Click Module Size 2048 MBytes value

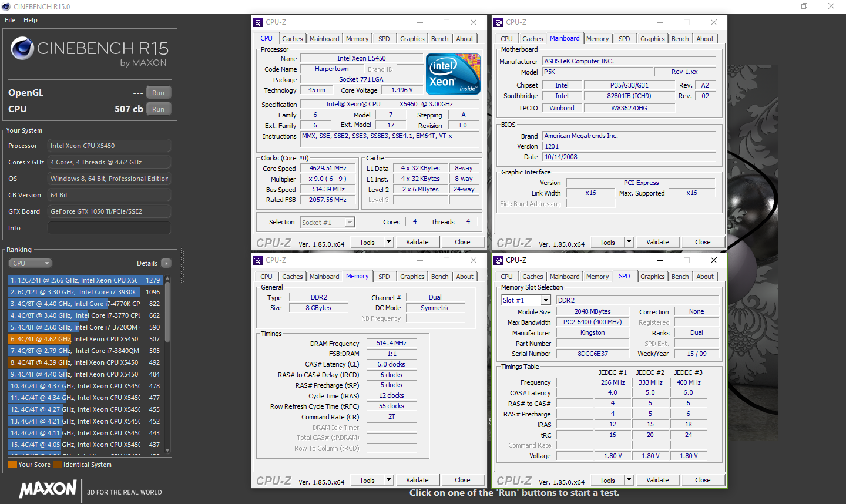coord(592,311)
